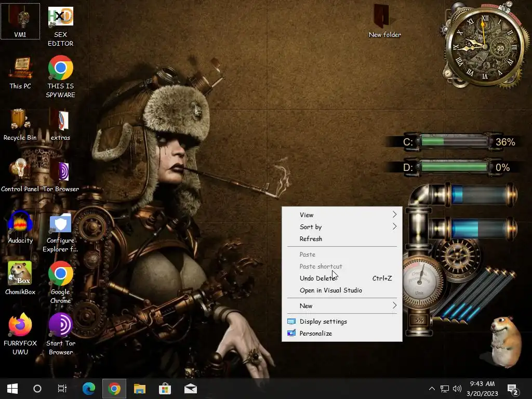Screen dimensions: 532x399
Task: Select the Google Chrome desktop icon
Action: click(x=60, y=283)
